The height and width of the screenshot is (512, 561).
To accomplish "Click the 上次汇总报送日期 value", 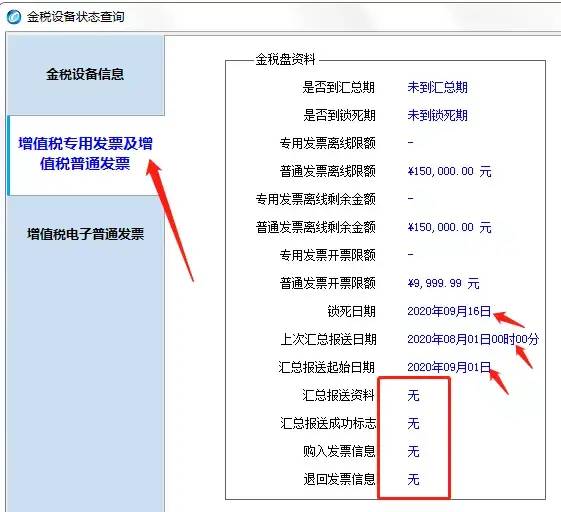I will 473,339.
